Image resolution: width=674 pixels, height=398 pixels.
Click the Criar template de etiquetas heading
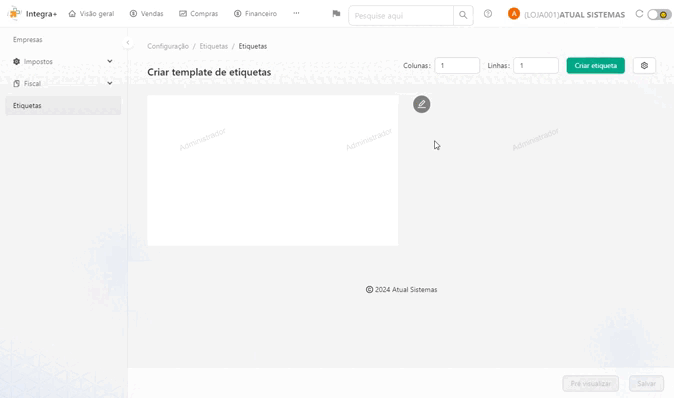click(x=209, y=72)
